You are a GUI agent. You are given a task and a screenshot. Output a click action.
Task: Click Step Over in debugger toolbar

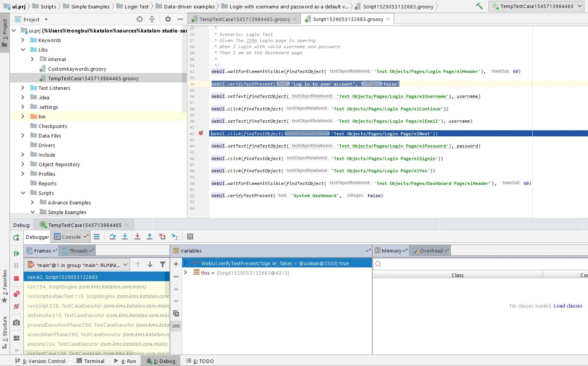pyautogui.click(x=112, y=237)
